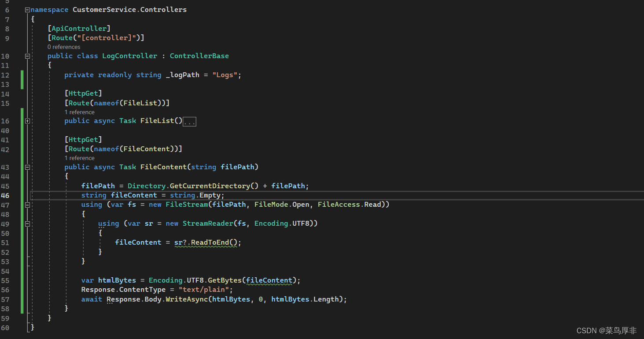
Task: Click the ContentType property
Action: tap(143, 290)
